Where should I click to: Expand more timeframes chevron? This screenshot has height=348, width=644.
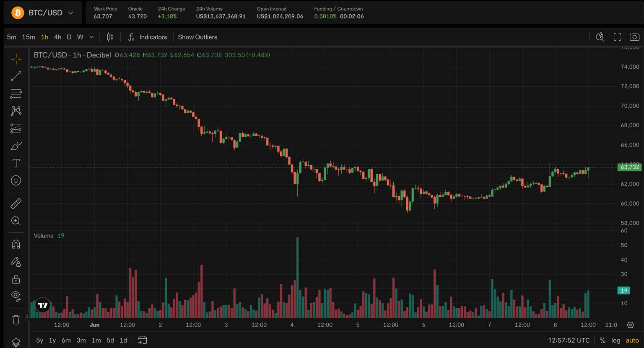92,37
